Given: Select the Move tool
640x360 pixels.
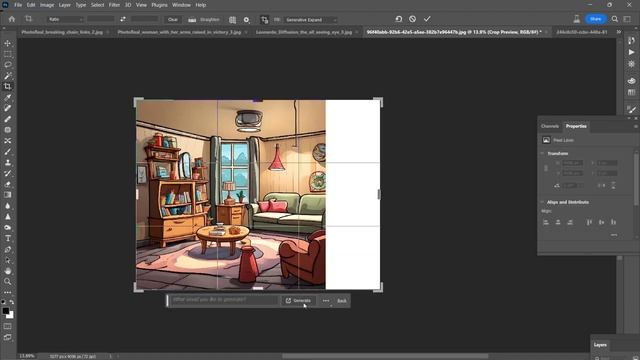Looking at the screenshot, I should pyautogui.click(x=7, y=43).
